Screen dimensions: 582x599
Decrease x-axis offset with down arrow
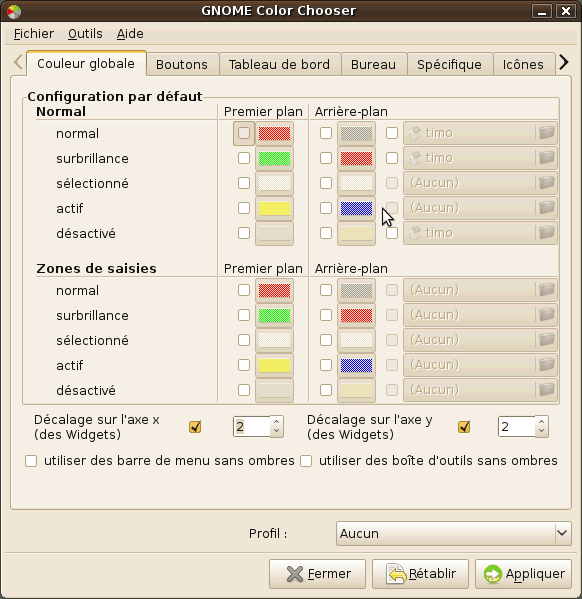click(x=276, y=431)
